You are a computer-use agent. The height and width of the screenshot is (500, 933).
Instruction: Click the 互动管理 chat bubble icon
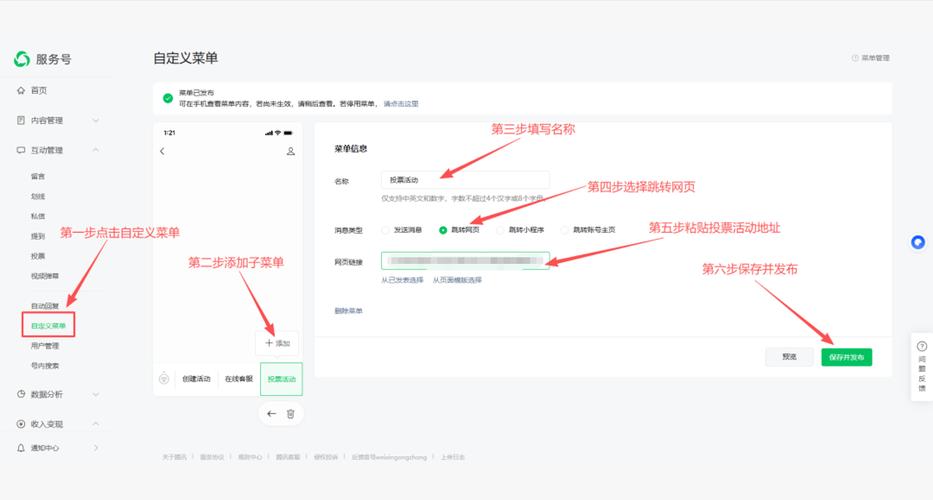click(21, 150)
